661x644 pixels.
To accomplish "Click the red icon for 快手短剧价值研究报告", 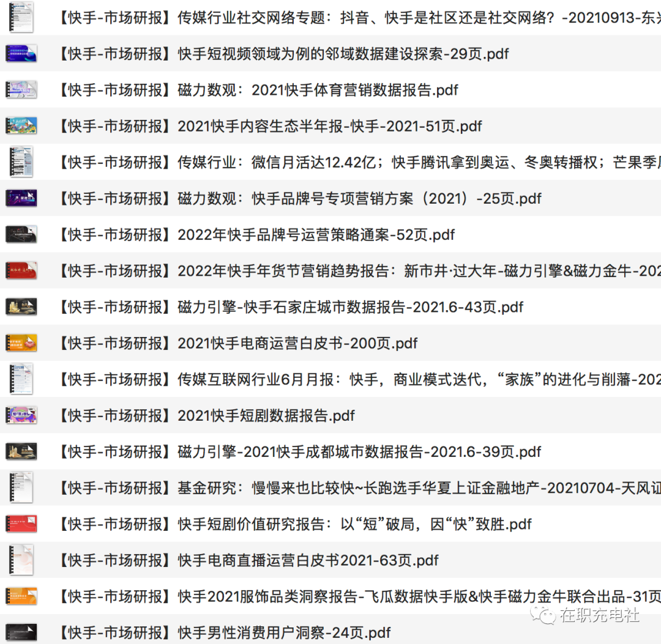I will pyautogui.click(x=21, y=524).
